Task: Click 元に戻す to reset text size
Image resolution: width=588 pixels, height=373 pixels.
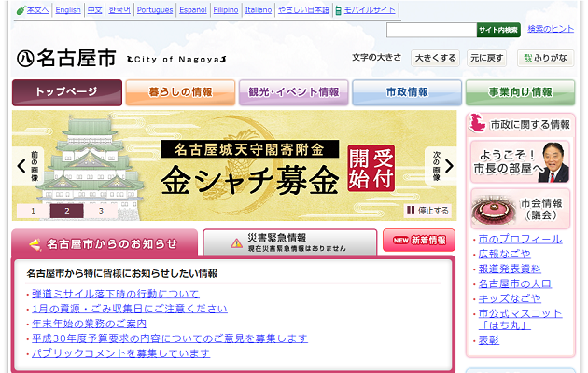Action: tap(487, 58)
